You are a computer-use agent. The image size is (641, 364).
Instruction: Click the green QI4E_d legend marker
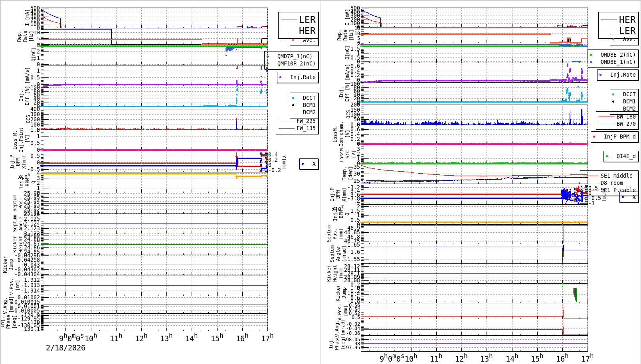click(x=607, y=156)
